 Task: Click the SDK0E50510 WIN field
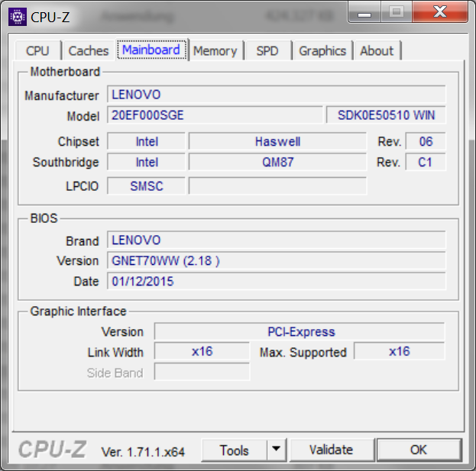coord(386,115)
